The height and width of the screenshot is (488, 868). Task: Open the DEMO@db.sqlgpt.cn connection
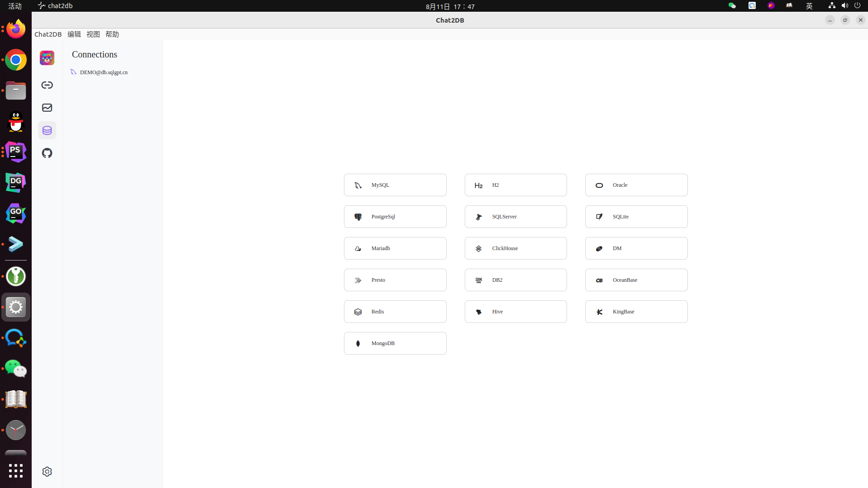(x=104, y=72)
